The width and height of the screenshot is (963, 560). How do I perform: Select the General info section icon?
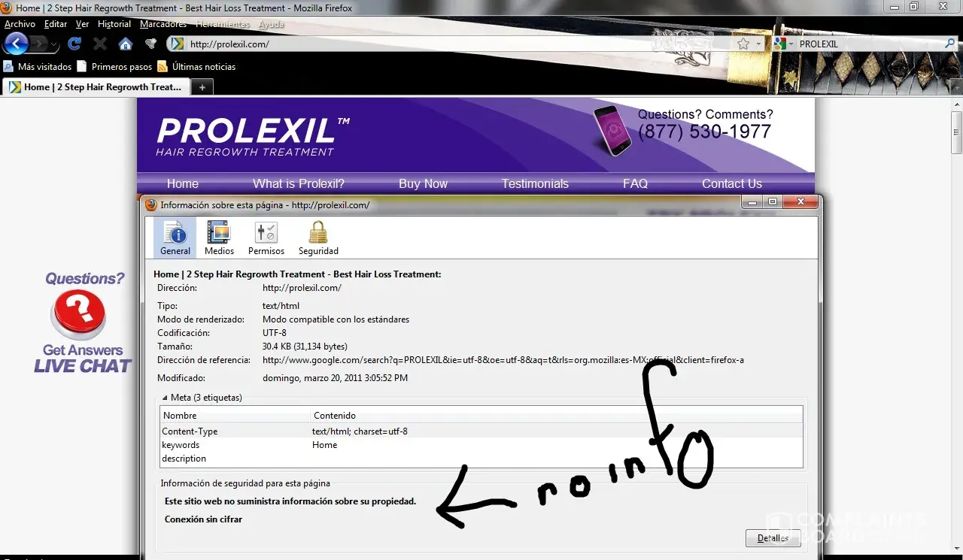point(175,238)
